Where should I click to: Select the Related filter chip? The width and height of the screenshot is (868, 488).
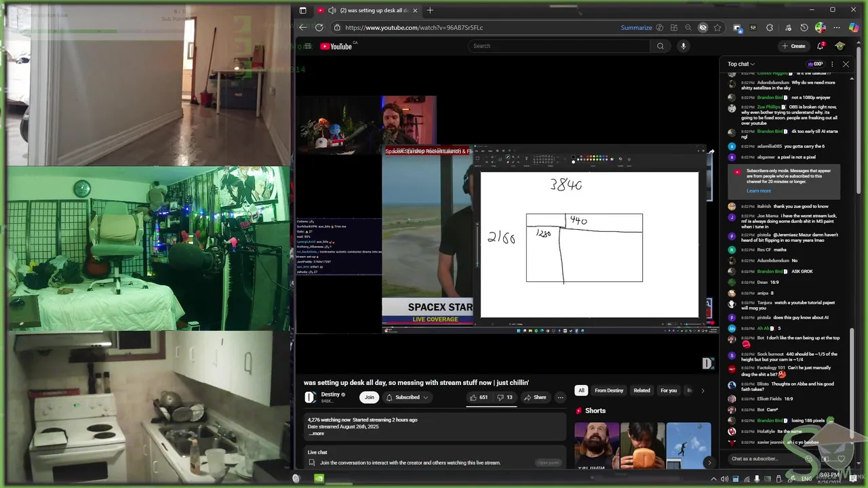[x=642, y=390]
